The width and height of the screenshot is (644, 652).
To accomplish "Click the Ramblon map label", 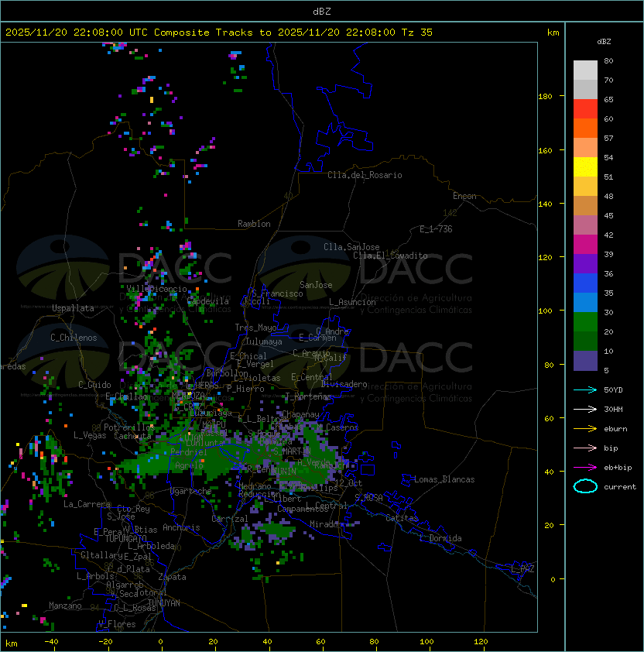I will pyautogui.click(x=254, y=224).
